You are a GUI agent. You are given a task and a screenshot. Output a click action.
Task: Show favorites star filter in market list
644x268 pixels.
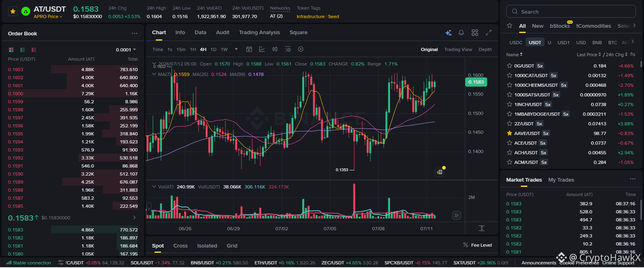point(510,26)
